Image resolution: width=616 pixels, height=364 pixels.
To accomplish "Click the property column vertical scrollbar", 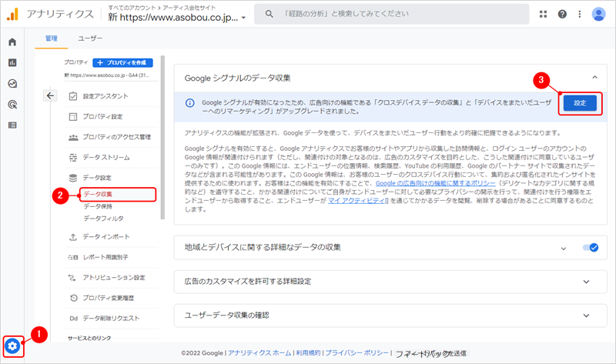I will 162,138.
